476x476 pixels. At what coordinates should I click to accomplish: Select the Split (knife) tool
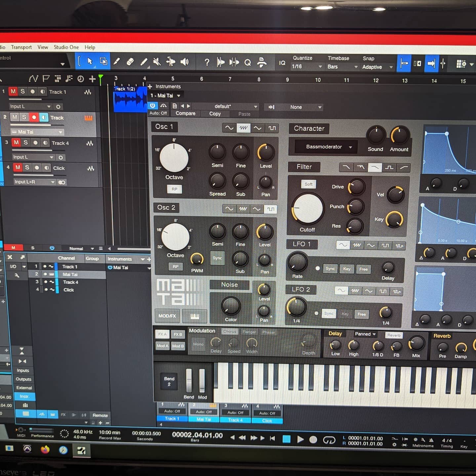tap(117, 61)
